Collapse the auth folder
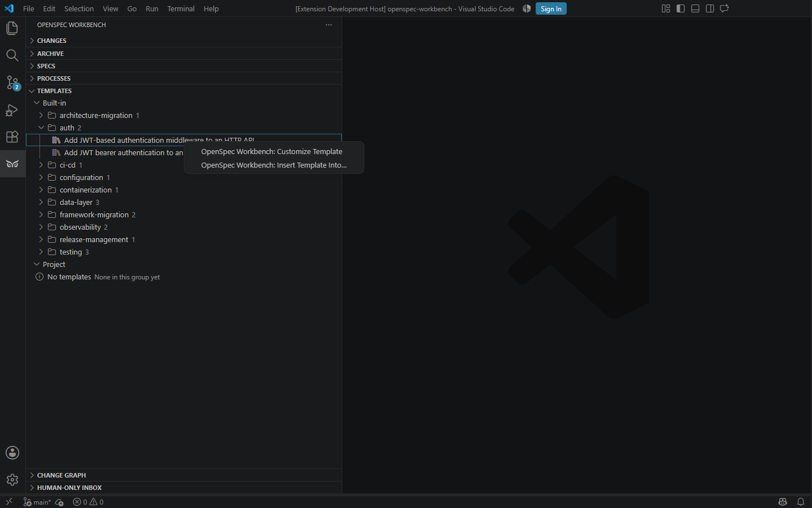This screenshot has height=508, width=812. tap(184, 128)
